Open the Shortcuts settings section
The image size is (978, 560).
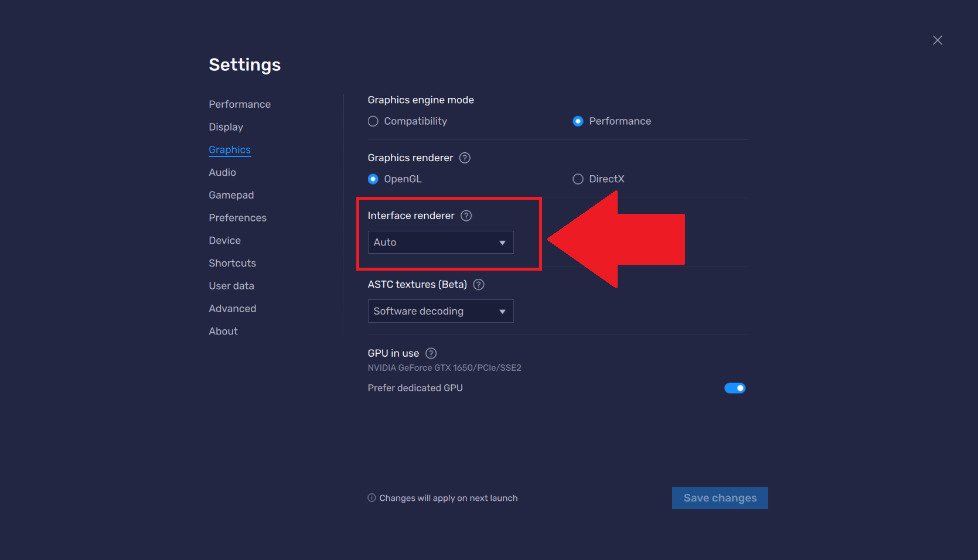pyautogui.click(x=232, y=263)
